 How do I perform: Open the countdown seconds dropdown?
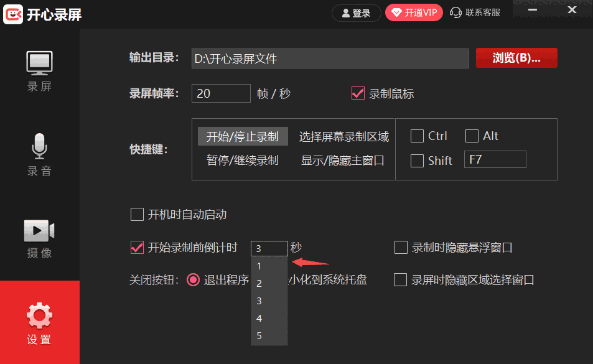[269, 248]
